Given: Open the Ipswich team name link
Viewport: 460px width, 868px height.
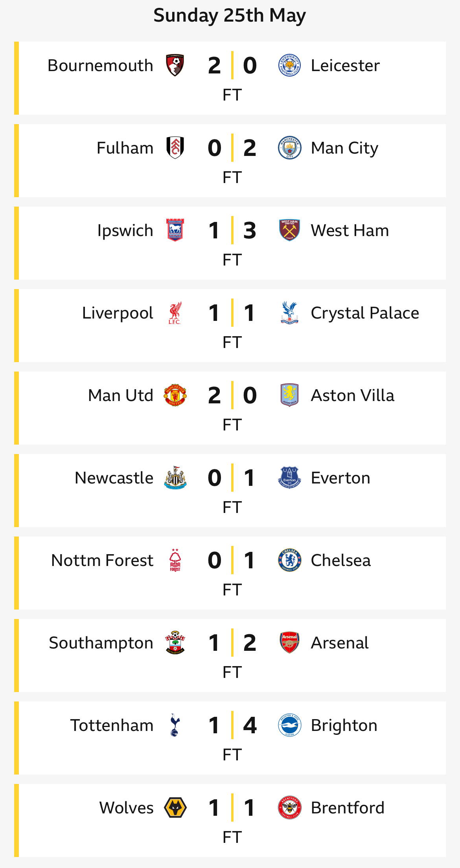Looking at the screenshot, I should pos(125,231).
